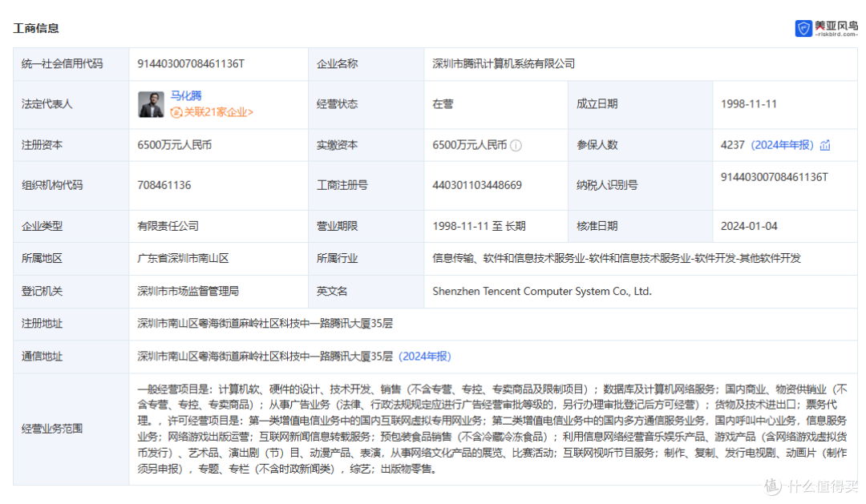The height and width of the screenshot is (504, 866).
Task: Open the chart icon next to 2024年年报
Action: pyautogui.click(x=825, y=145)
